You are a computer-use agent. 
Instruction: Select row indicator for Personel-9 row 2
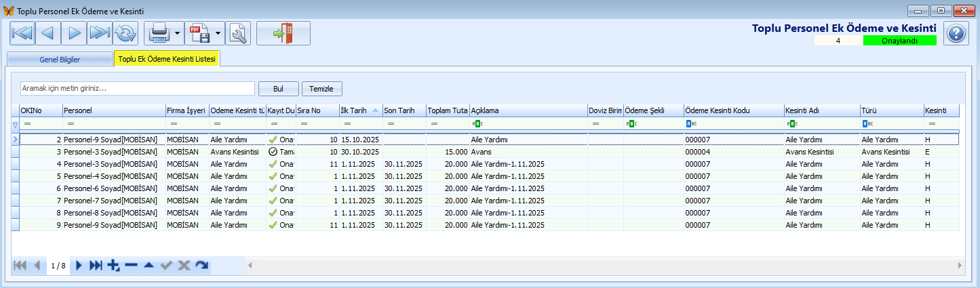tap(15, 139)
